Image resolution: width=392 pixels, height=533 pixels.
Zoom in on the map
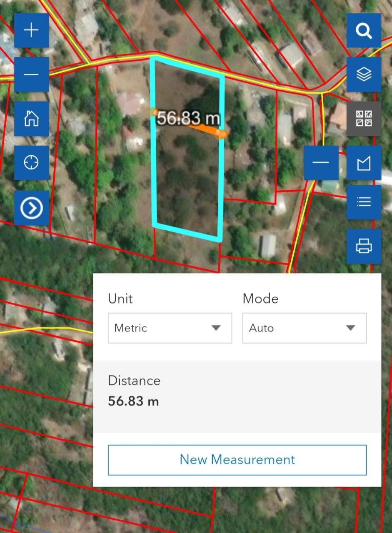32,31
